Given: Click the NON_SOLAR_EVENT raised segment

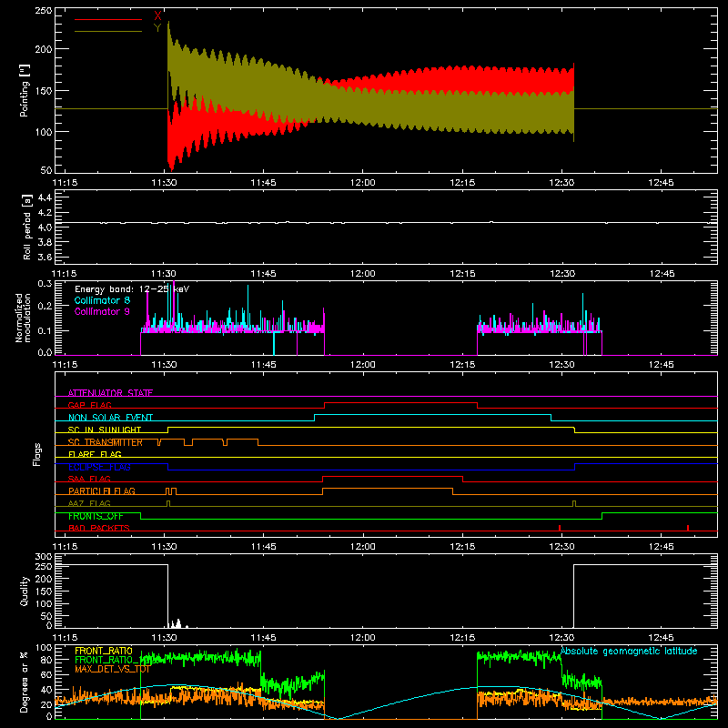Looking at the screenshot, I should (x=433, y=415).
